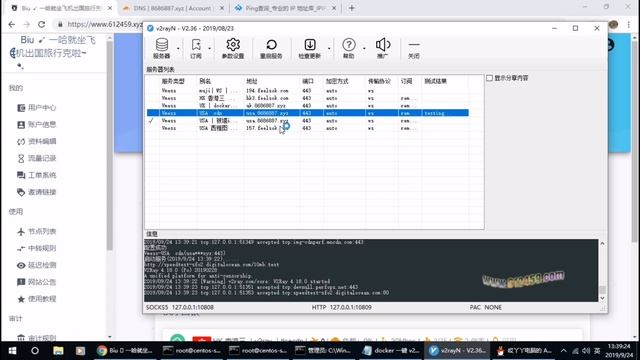The width and height of the screenshot is (640, 360).
Task: Click the log panel scroll-up arrow
Action: (602, 244)
